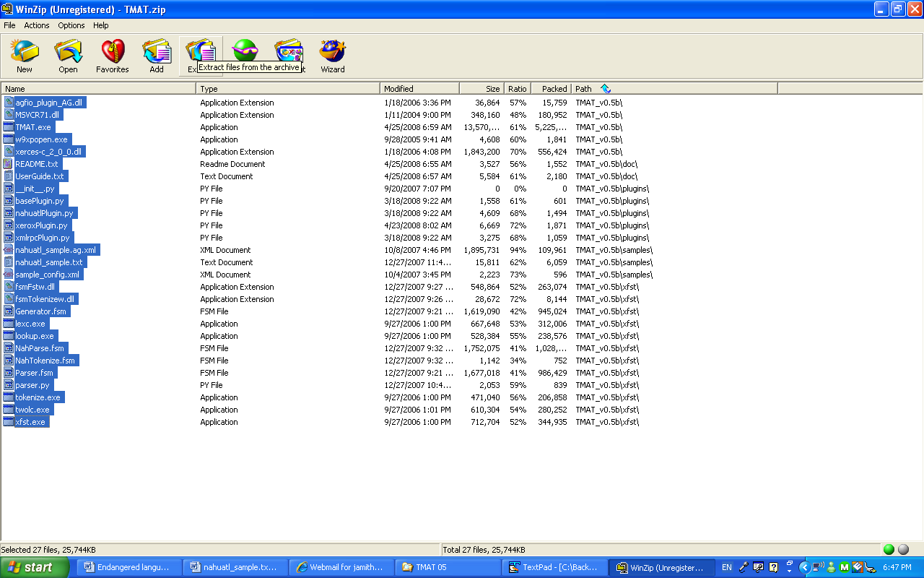This screenshot has height=578, width=924.
Task: Switch to TextPad taskbar item
Action: click(554, 567)
